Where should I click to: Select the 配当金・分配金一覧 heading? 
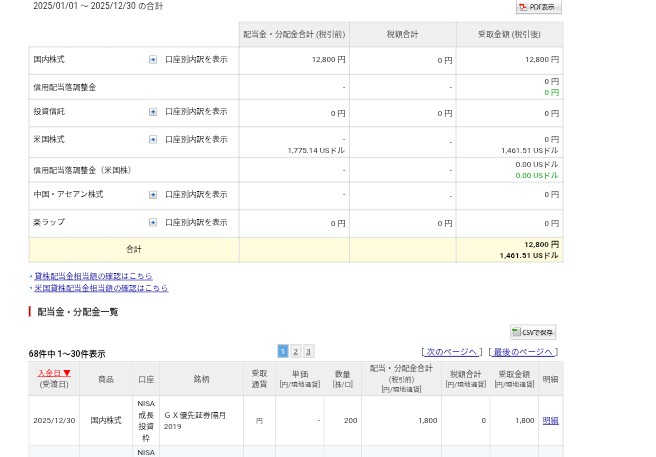78,312
